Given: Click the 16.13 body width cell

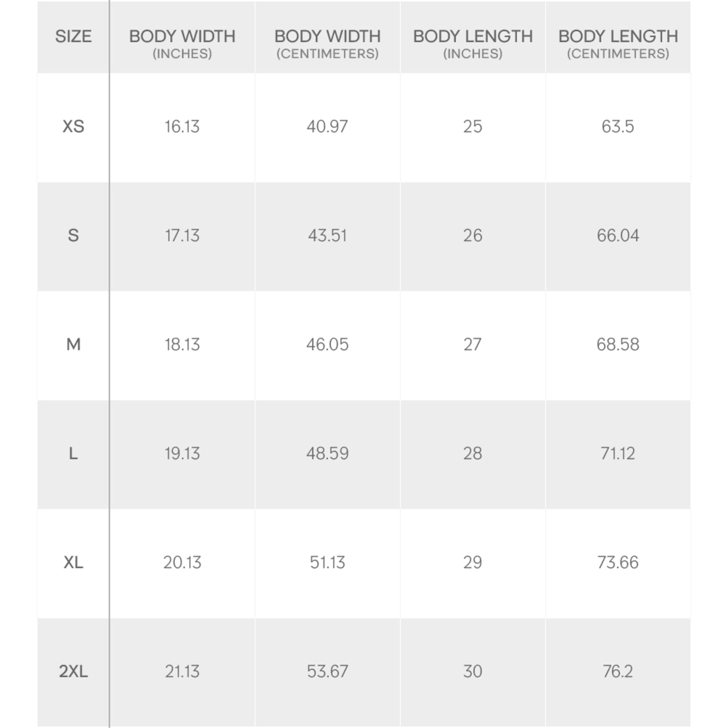Looking at the screenshot, I should click(x=182, y=127).
